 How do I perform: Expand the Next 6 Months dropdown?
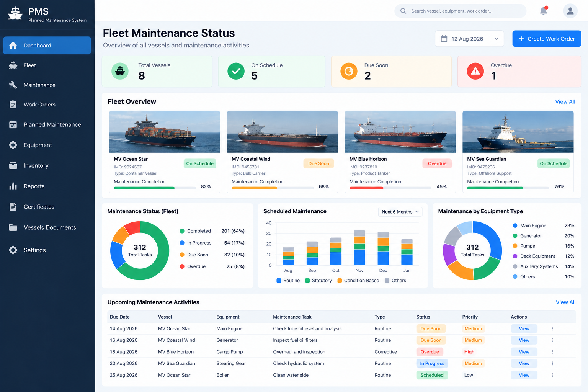[x=400, y=212]
